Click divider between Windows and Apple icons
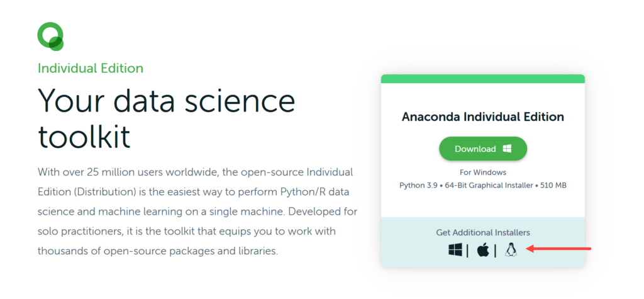644x299 pixels. point(467,251)
